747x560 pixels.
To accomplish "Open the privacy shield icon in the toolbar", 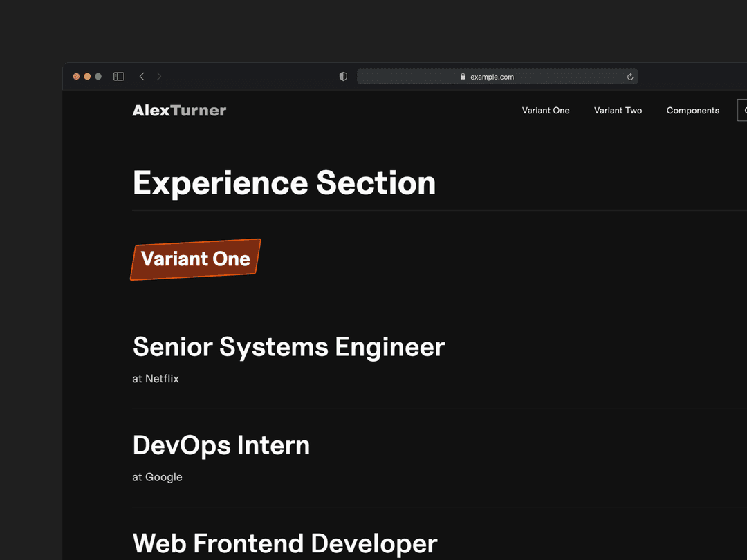I will point(342,76).
